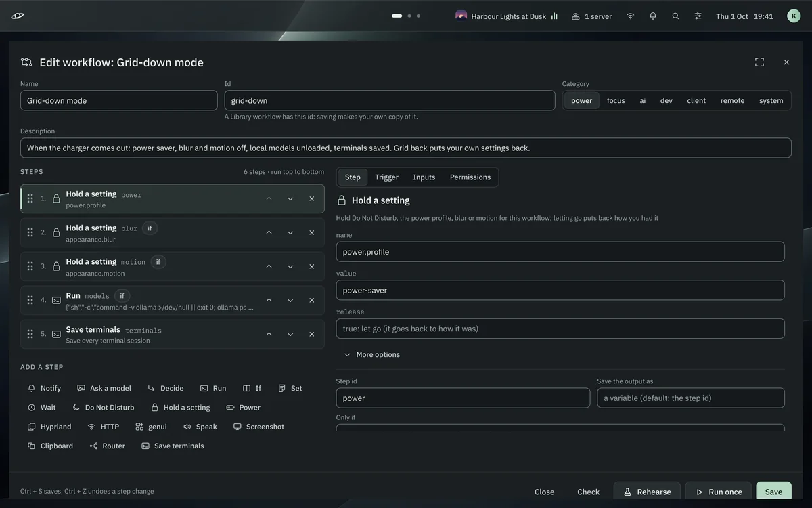Add a Do Not Disturb step
The height and width of the screenshot is (508, 812).
click(103, 408)
